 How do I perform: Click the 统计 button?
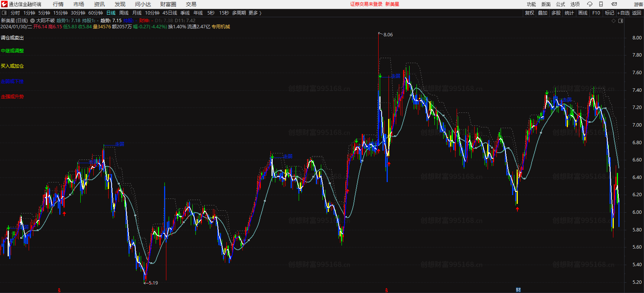tap(569, 13)
